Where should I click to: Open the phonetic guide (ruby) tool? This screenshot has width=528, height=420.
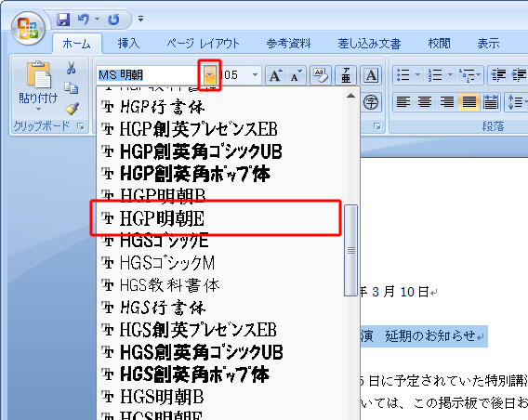[346, 75]
